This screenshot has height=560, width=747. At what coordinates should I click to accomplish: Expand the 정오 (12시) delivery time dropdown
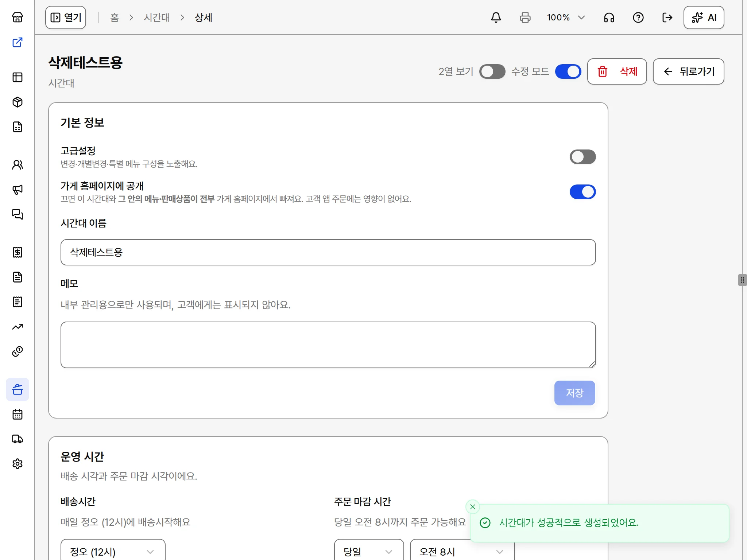pos(113,551)
